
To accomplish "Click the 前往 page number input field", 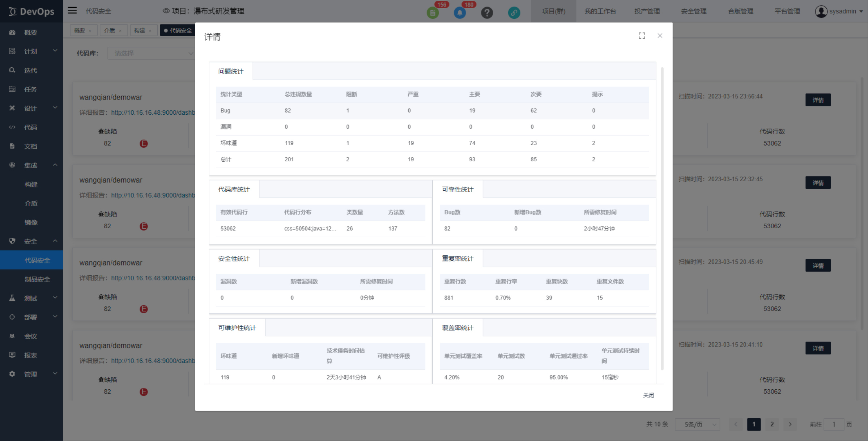I will point(834,424).
